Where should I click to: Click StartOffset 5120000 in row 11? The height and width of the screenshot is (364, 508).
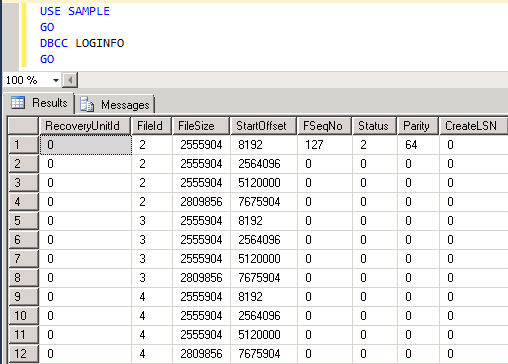point(263,335)
